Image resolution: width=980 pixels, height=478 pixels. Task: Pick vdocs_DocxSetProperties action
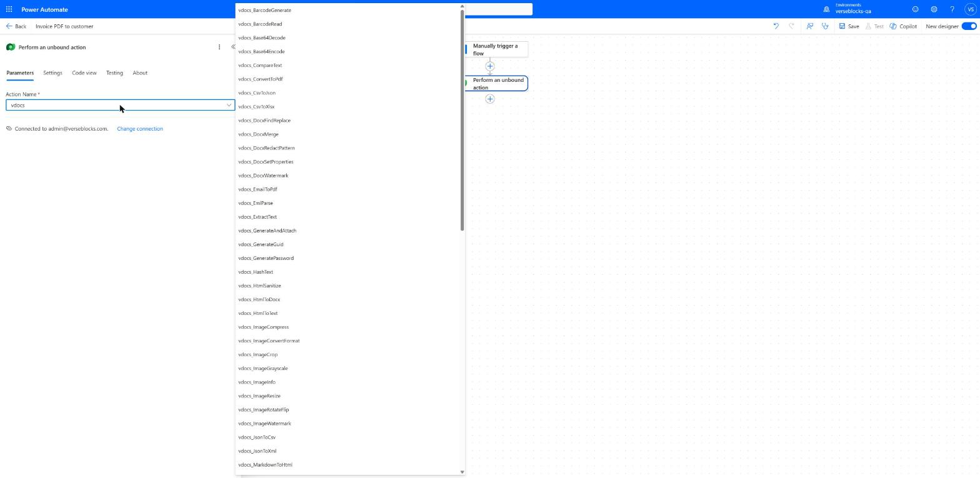(x=347, y=162)
